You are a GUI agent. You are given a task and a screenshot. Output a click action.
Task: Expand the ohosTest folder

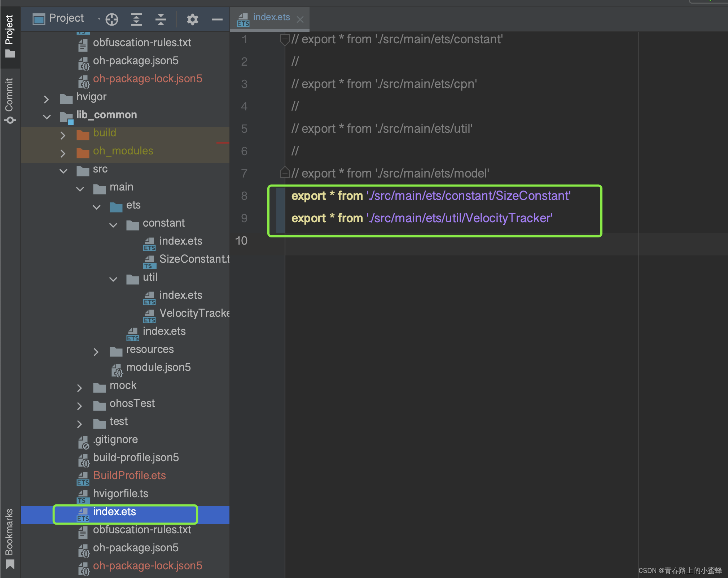click(x=79, y=406)
